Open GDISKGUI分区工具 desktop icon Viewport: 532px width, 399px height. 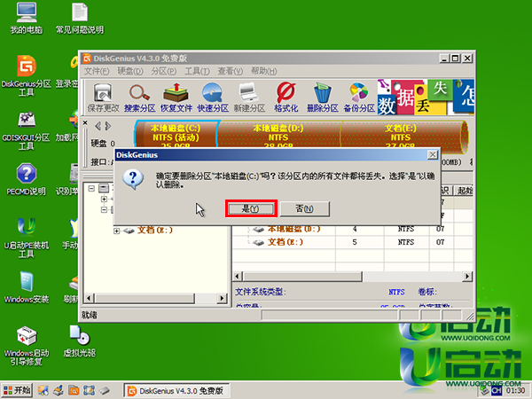tap(27, 130)
